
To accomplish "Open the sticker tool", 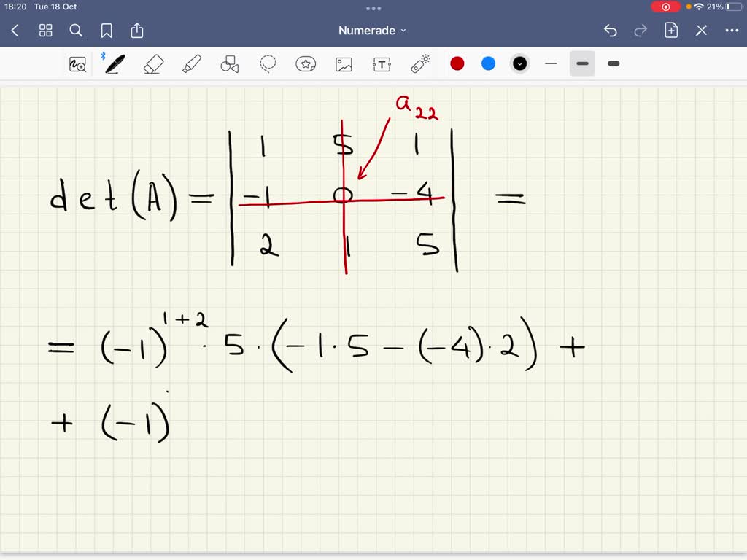I will tap(306, 63).
